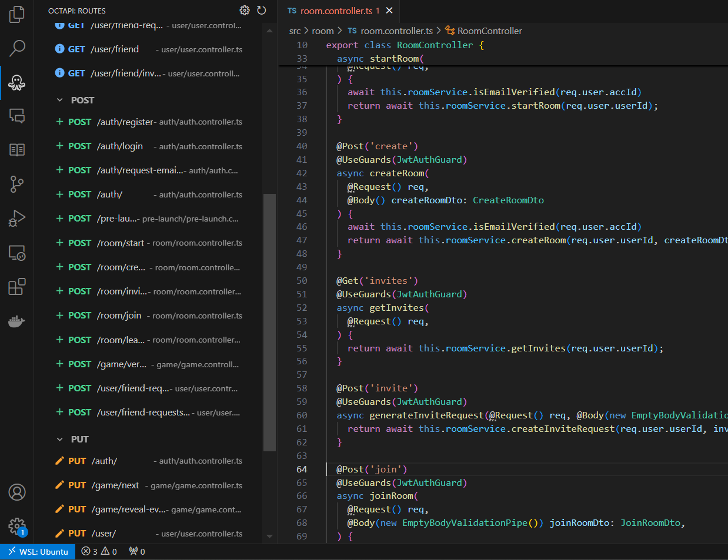Viewport: 728px width, 560px height.
Task: Open the RoomController breadcrumb symbol
Action: (483, 31)
